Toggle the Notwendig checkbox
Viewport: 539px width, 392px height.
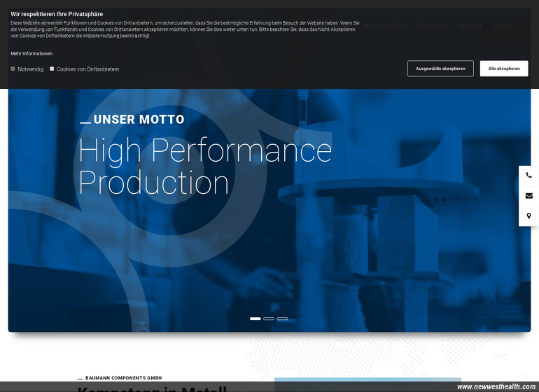(13, 69)
